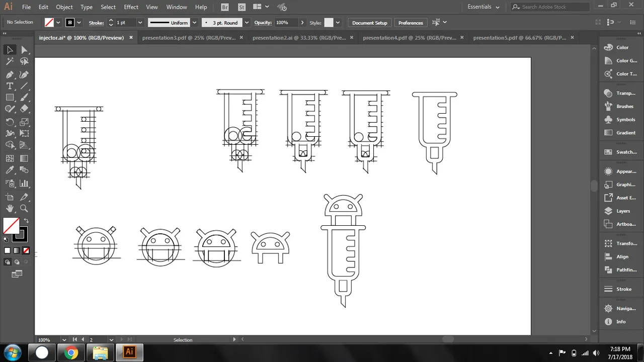The height and width of the screenshot is (362, 644).
Task: Select the Pen tool
Action: coord(10,74)
